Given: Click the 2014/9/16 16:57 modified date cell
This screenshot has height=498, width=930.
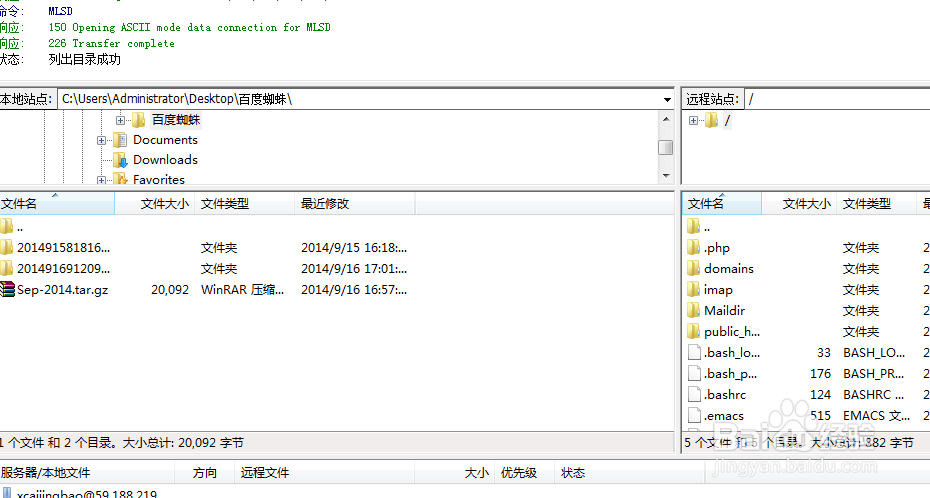Looking at the screenshot, I should click(354, 290).
